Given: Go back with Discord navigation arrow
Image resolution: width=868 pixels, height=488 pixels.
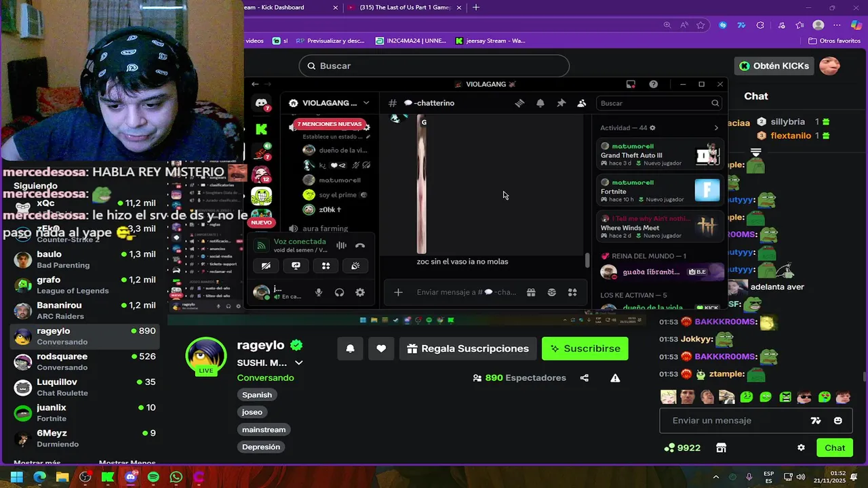Looking at the screenshot, I should pyautogui.click(x=255, y=84).
